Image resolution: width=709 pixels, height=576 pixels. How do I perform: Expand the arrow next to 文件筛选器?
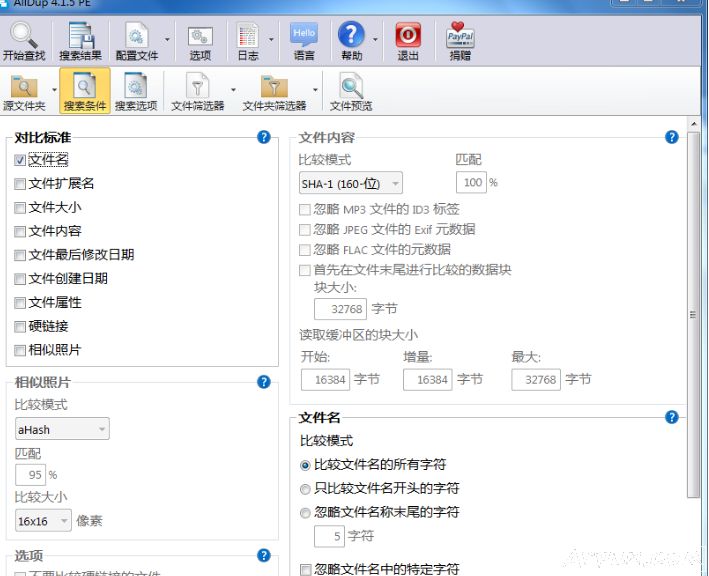point(233,90)
